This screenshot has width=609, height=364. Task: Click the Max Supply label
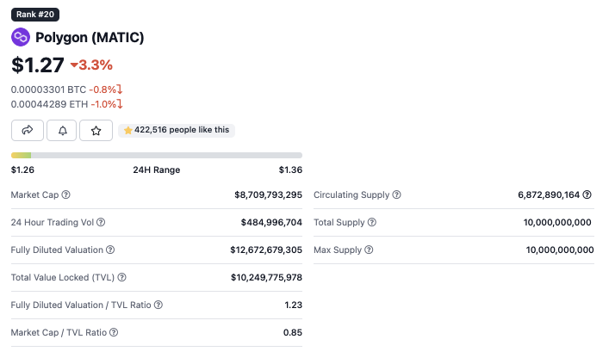(338, 250)
